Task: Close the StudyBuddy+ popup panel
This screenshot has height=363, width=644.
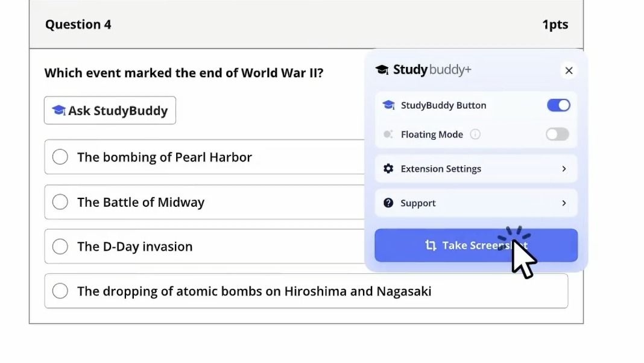Action: [x=569, y=71]
